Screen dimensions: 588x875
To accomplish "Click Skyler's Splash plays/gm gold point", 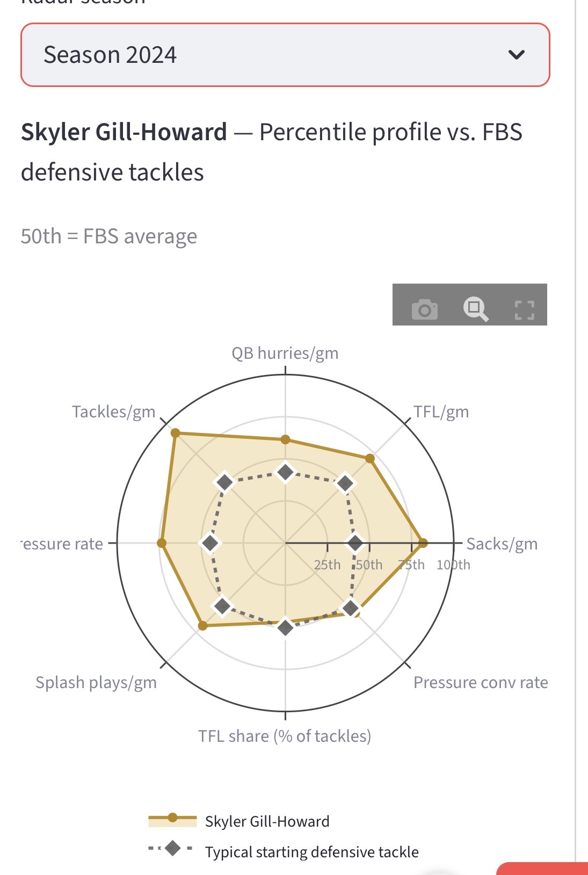I will point(202,625).
